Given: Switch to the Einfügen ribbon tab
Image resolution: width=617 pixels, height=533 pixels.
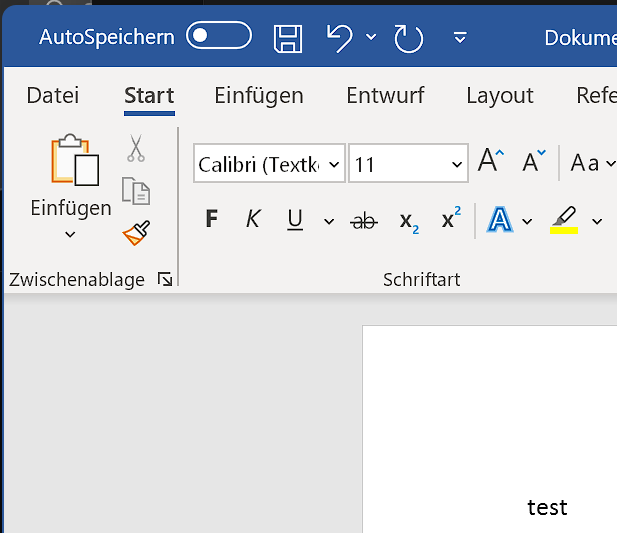Looking at the screenshot, I should click(258, 96).
